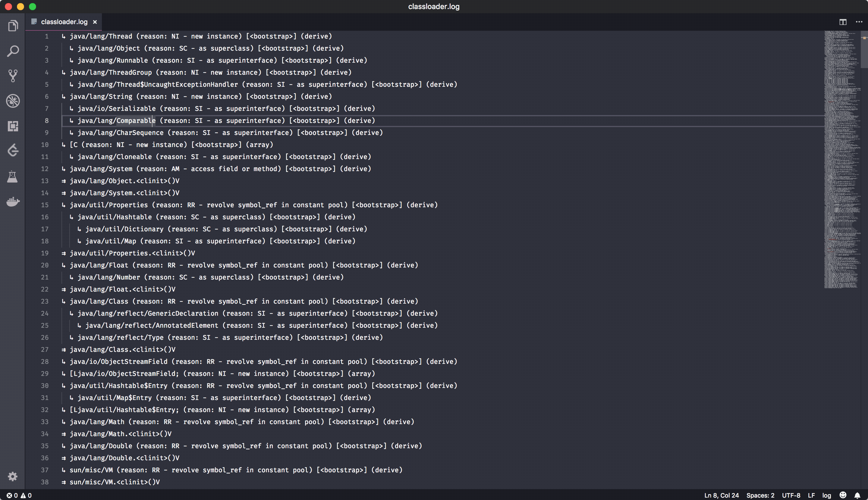Open UTF-8 encoding selector

click(791, 495)
